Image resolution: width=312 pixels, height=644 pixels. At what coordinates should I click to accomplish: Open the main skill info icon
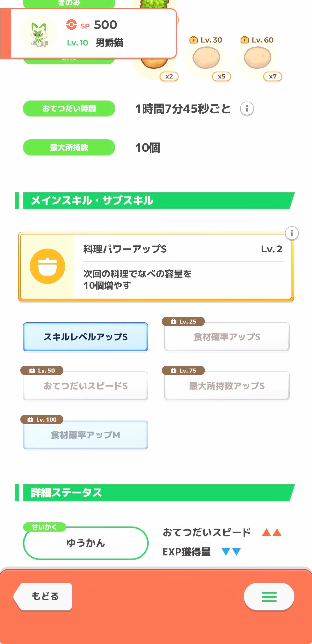292,233
